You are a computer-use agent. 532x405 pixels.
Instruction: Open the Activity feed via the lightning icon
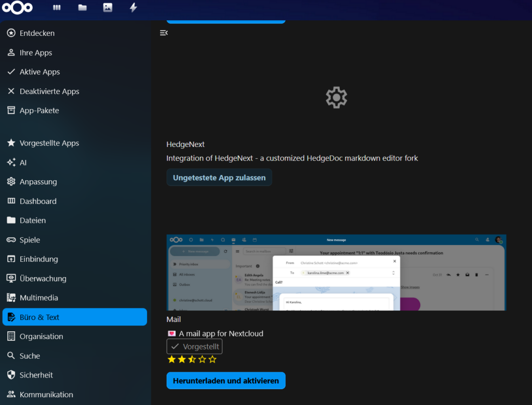pos(133,8)
